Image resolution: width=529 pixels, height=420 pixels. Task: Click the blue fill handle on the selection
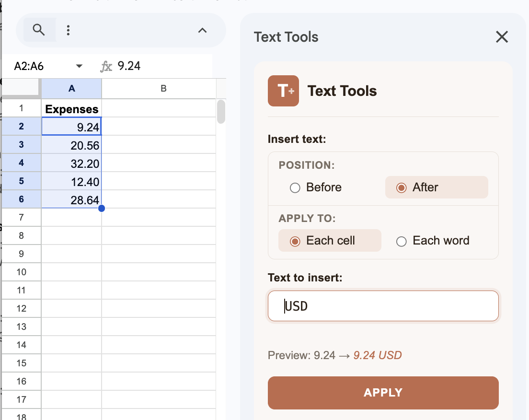[x=101, y=208]
